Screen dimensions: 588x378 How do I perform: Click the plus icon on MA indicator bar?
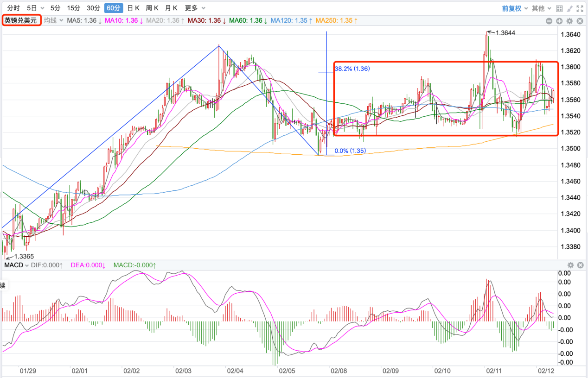559,21
